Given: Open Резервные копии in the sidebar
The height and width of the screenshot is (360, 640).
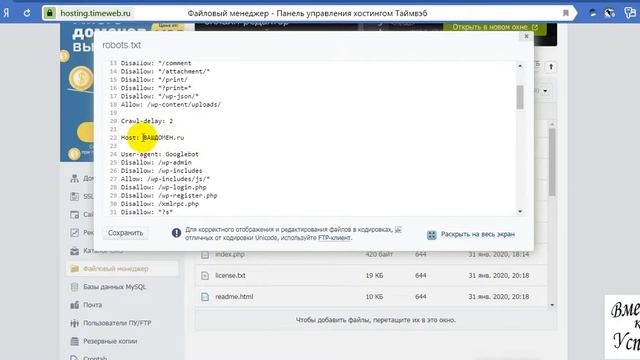Looking at the screenshot, I should tap(110, 341).
